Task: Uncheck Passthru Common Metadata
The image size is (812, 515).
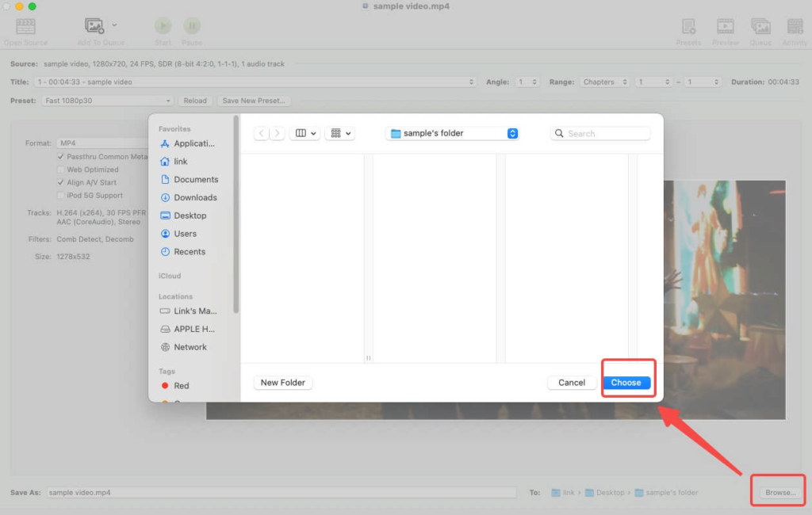Action: 60,156
